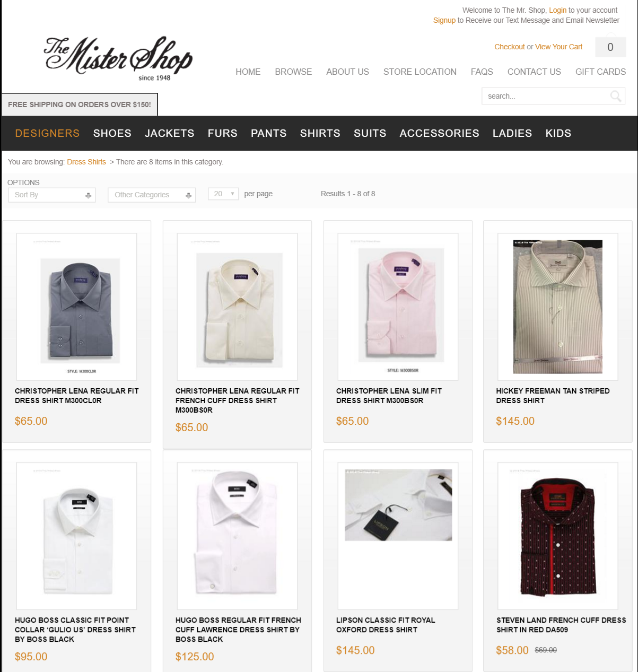Click The Mister Shop logo
Image resolution: width=638 pixels, height=672 pixels.
(118, 58)
